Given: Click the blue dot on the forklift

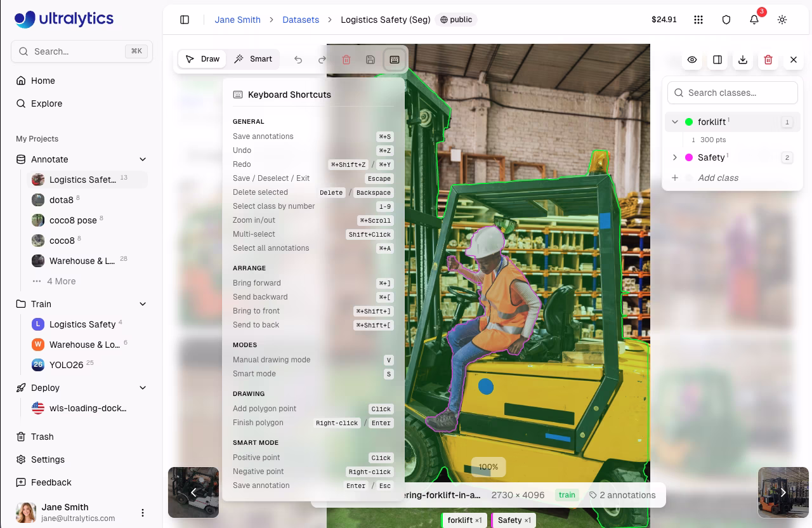Looking at the screenshot, I should point(486,386).
